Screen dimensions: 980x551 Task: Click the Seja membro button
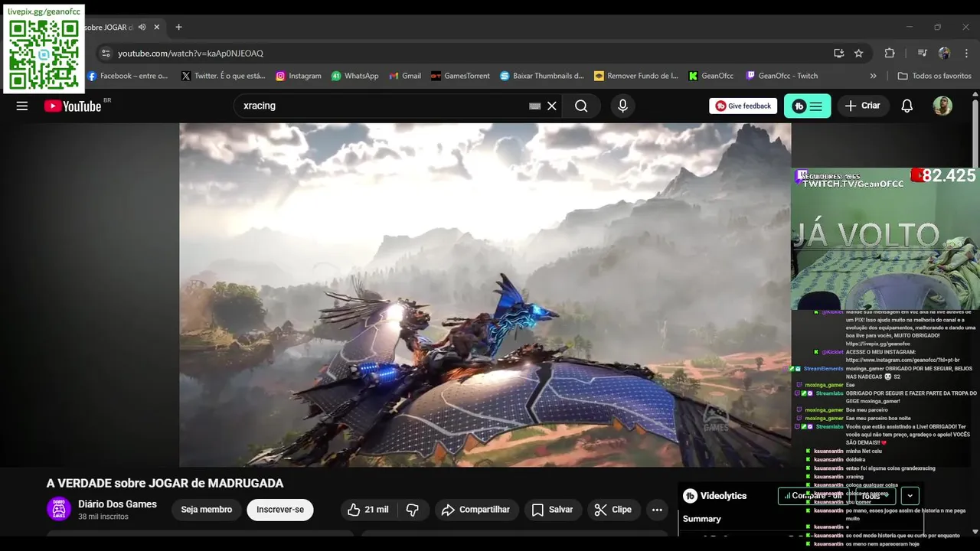click(206, 510)
